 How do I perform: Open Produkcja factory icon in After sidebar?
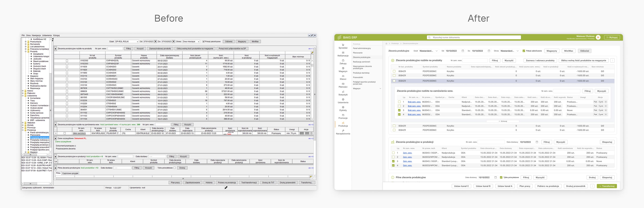(343, 123)
